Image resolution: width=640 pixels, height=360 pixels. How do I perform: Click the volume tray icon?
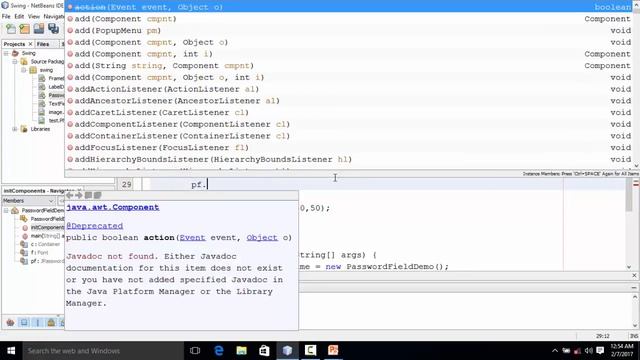589,351
